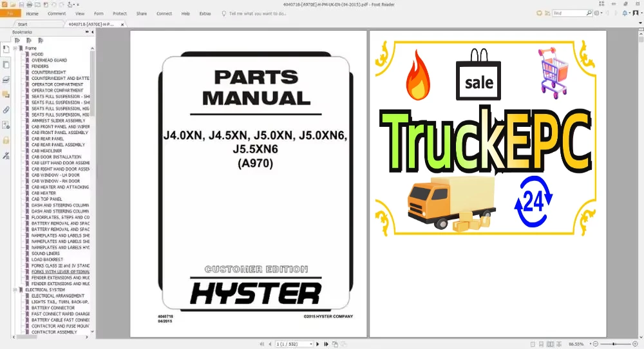Switch to the Home ribbon tab
The image size is (644, 349).
(32, 14)
